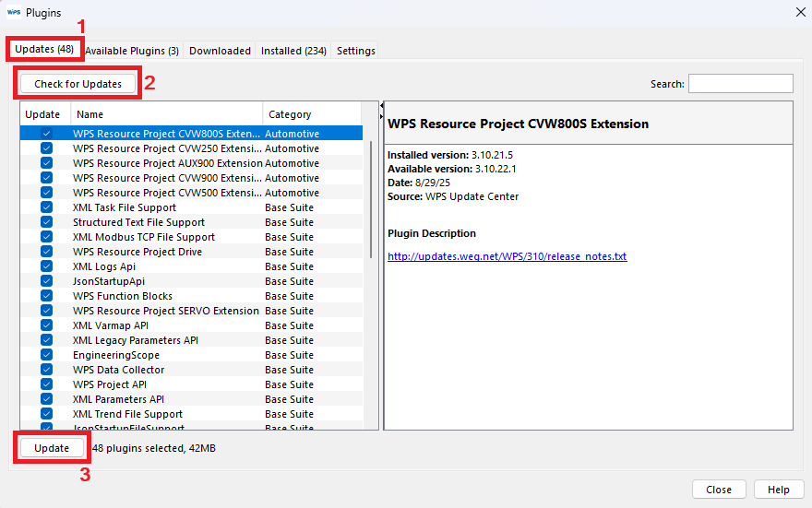Click inside the Search text field
812x508 pixels.
[740, 84]
